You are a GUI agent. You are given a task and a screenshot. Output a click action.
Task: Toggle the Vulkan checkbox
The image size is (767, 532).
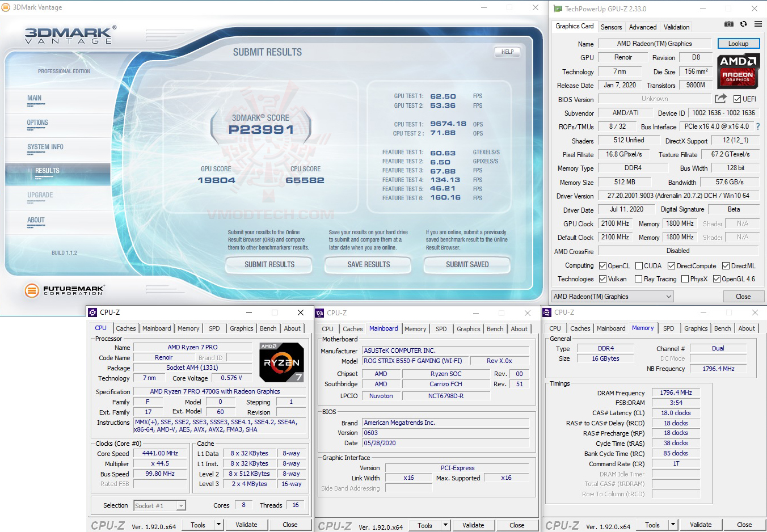[x=603, y=279]
